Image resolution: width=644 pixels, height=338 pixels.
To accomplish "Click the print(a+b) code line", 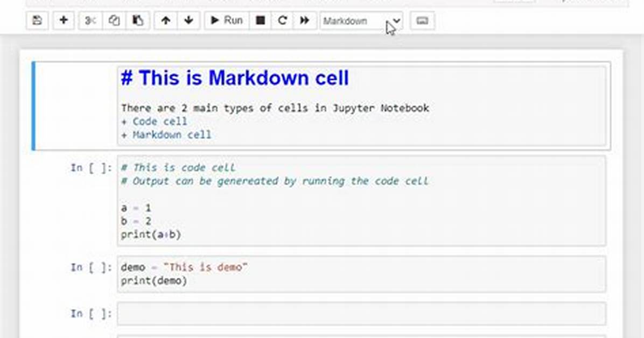I will click(x=151, y=235).
